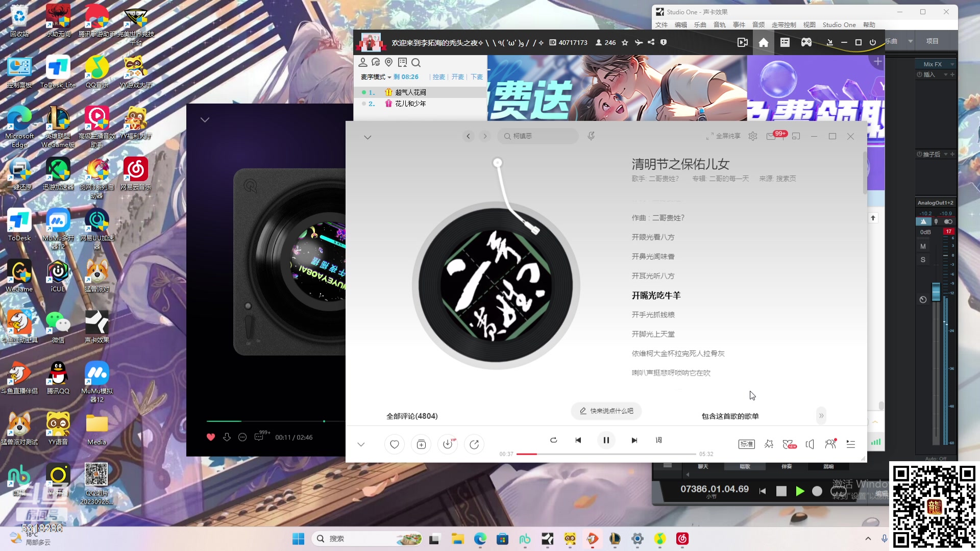Open the listen together people icon
Viewport: 980px width, 551px height.
point(830,444)
